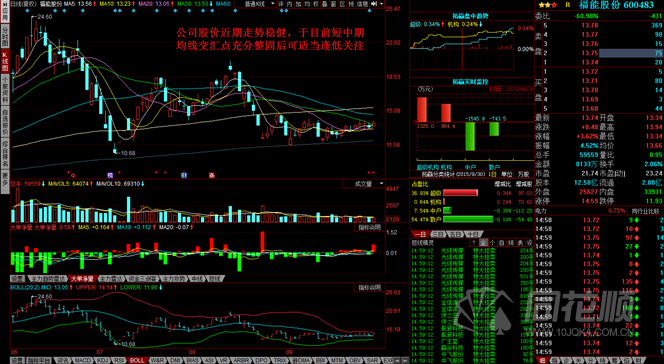Click the 均 moving-average toolbar button

[x=307, y=4]
